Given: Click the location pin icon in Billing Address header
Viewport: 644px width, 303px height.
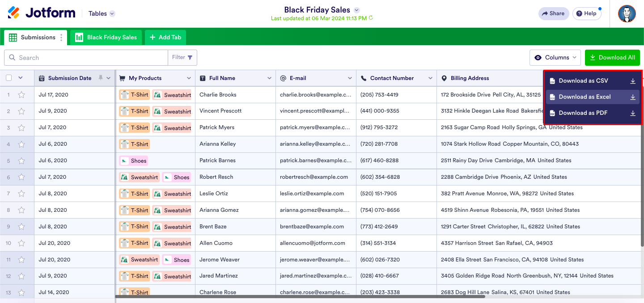Looking at the screenshot, I should 444,78.
